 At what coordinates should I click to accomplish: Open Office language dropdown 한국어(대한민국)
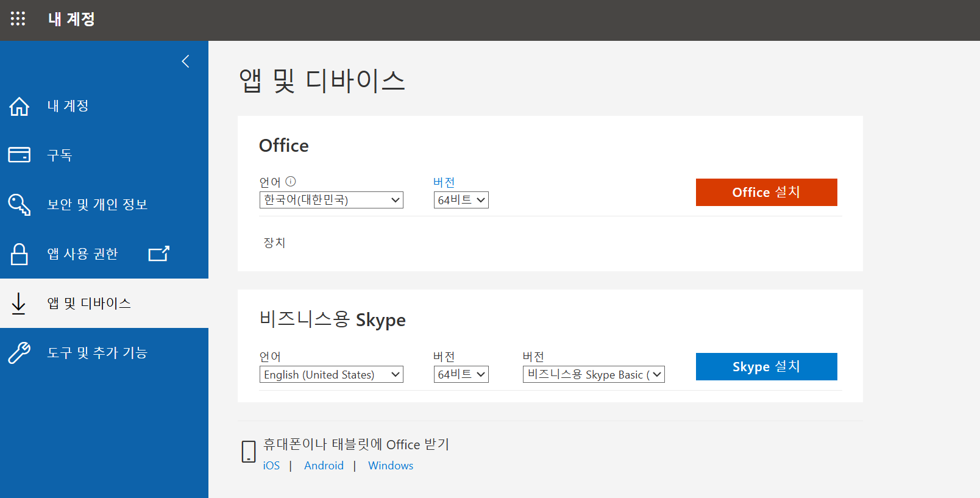[x=332, y=200]
